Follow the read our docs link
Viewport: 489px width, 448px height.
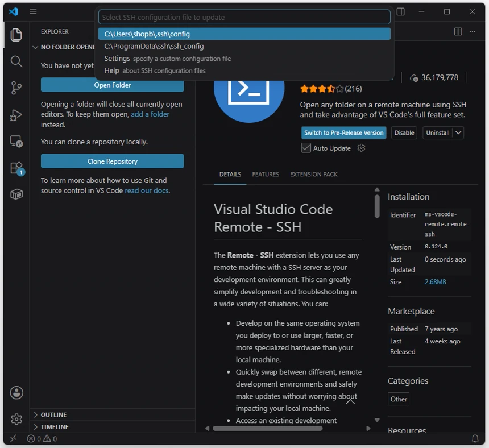(x=147, y=190)
